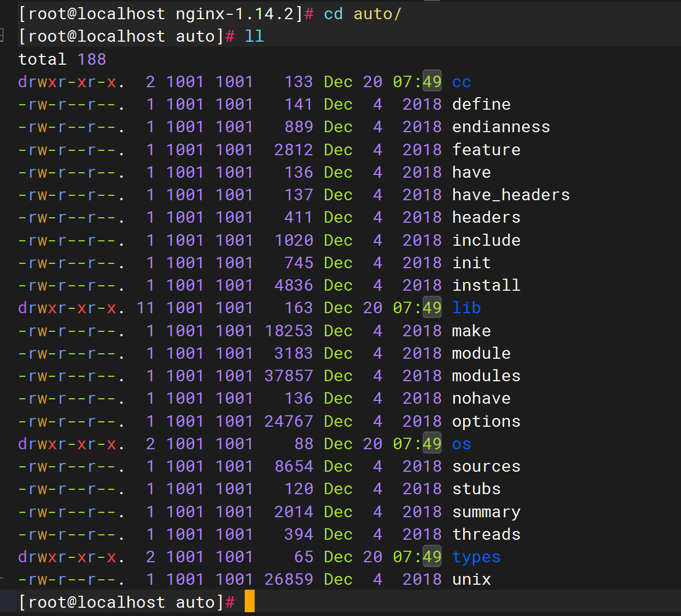Click the 'drwxr-xr-x.' permissions in the lib row

[72, 308]
